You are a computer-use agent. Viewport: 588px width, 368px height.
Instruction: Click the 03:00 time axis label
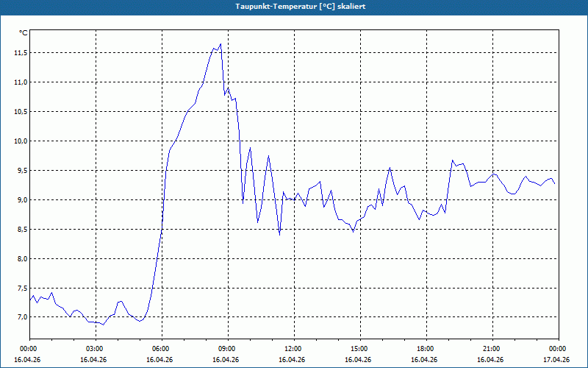click(94, 349)
